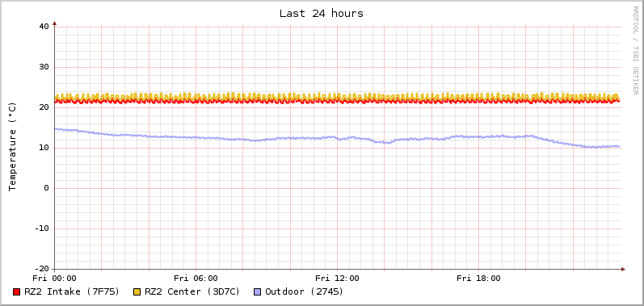This screenshot has width=644, height=306.
Task: Click the yellow RZ2 Center legend swatch
Action: pos(137,292)
